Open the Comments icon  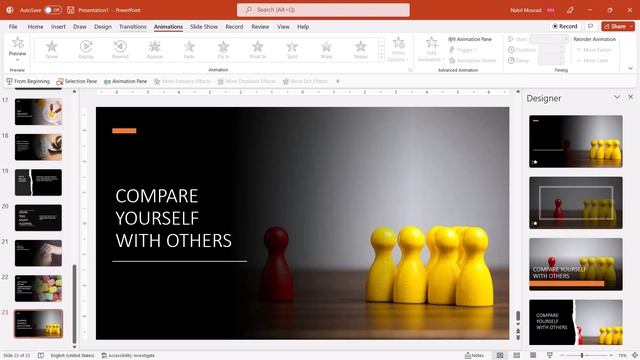click(x=590, y=26)
